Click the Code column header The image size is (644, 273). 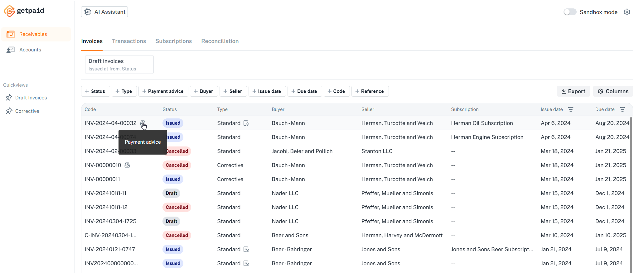(x=90, y=109)
